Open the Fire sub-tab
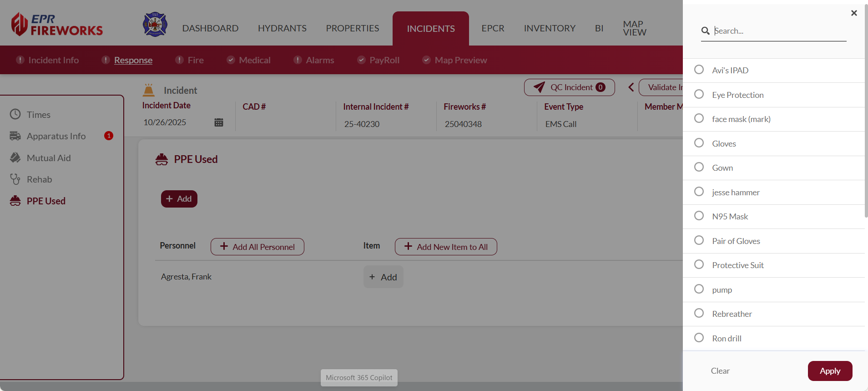Viewport: 868px width, 391px height. point(195,60)
